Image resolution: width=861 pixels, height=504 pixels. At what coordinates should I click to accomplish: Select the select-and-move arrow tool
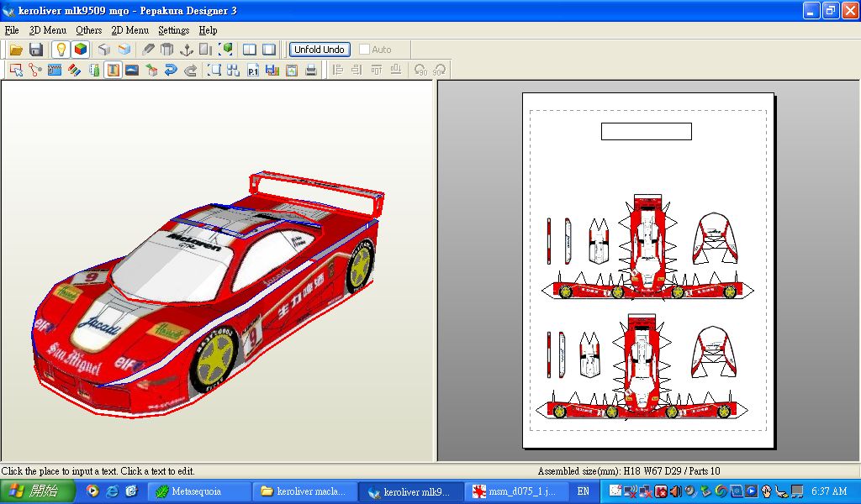tap(16, 70)
